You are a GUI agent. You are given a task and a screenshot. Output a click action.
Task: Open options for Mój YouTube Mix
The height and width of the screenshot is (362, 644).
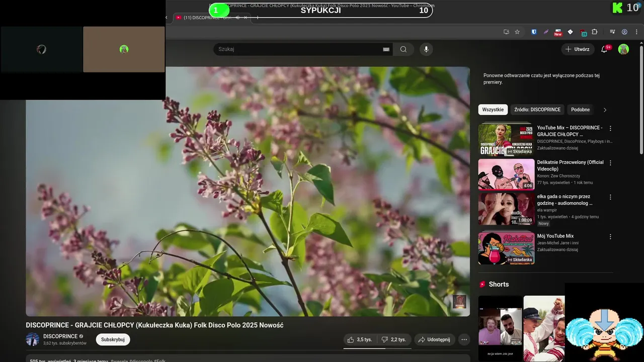pyautogui.click(x=610, y=236)
